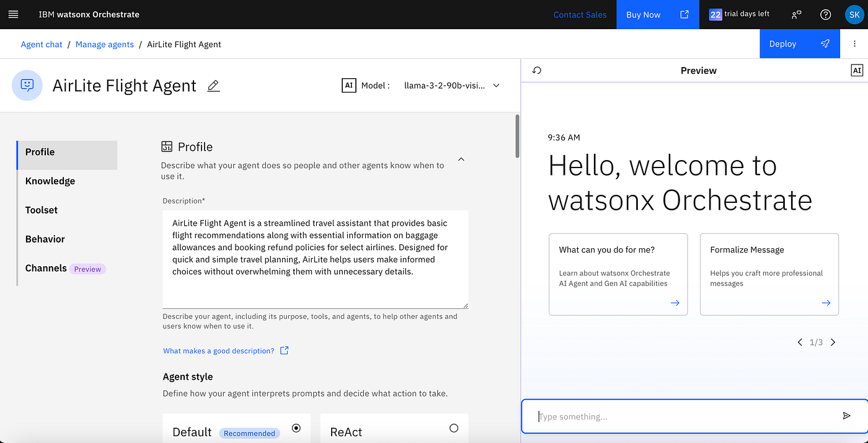
Task: Click the AI label icon beside Model
Action: [348, 86]
